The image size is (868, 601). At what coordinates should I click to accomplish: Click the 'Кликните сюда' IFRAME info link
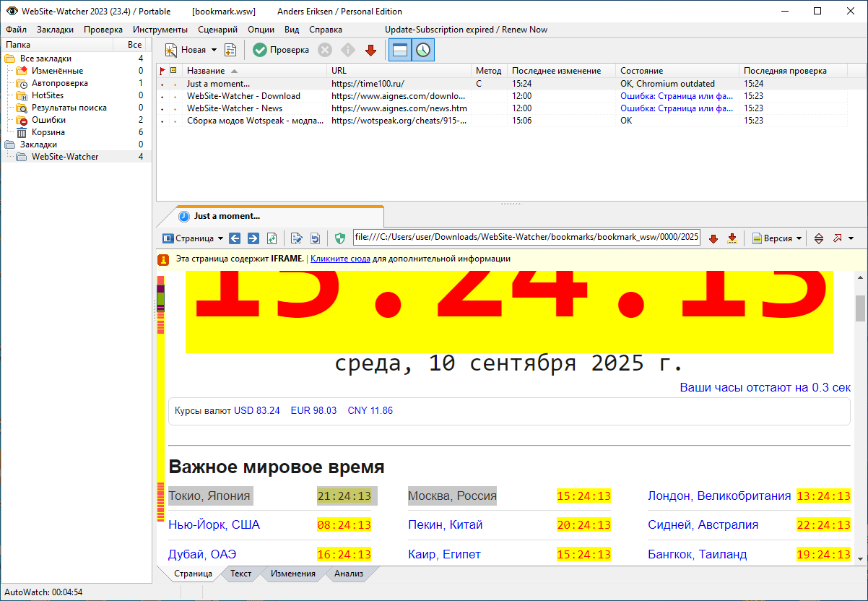[340, 259]
